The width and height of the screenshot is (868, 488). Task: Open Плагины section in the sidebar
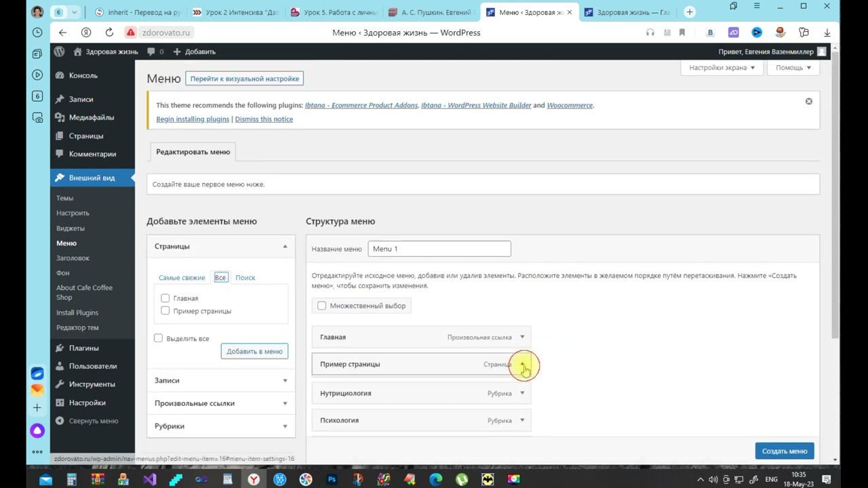coord(83,348)
